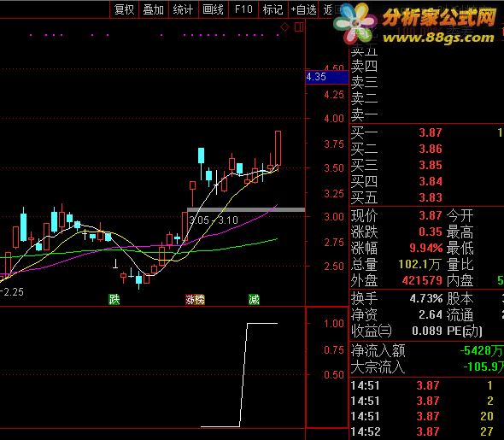504x440 pixels.
Task: Click the last tall red candlestick
Action: [x=278, y=148]
